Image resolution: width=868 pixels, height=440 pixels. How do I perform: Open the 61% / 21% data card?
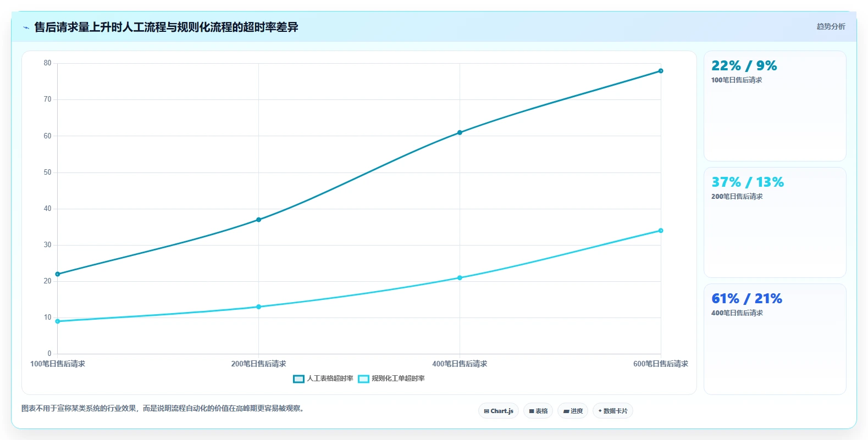pyautogui.click(x=775, y=339)
